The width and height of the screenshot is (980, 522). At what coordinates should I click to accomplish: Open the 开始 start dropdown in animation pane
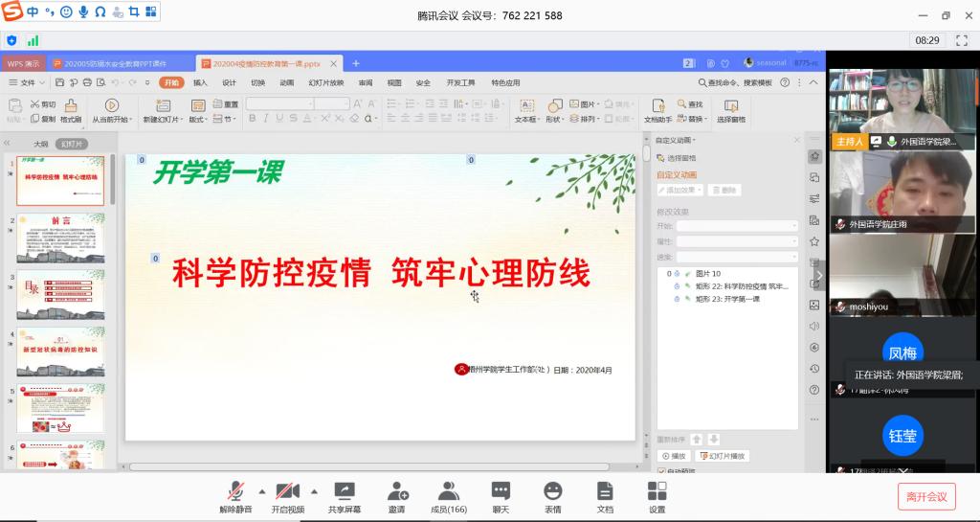tap(738, 226)
